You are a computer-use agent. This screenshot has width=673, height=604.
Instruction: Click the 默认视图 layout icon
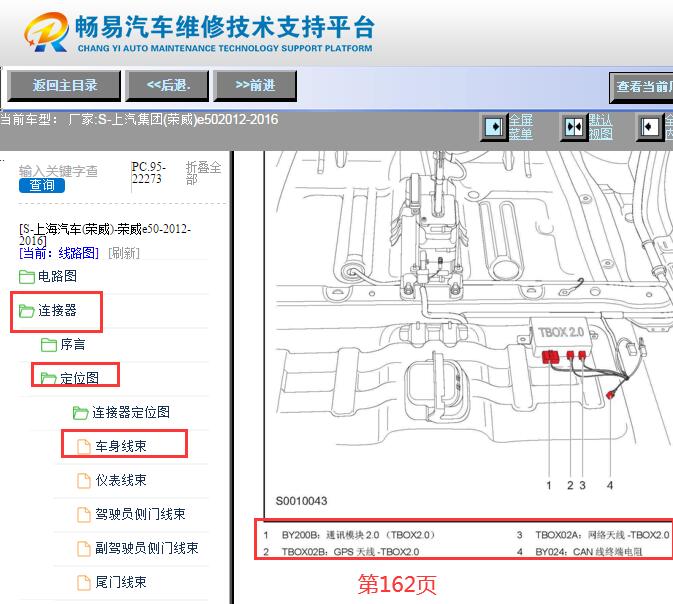click(574, 127)
